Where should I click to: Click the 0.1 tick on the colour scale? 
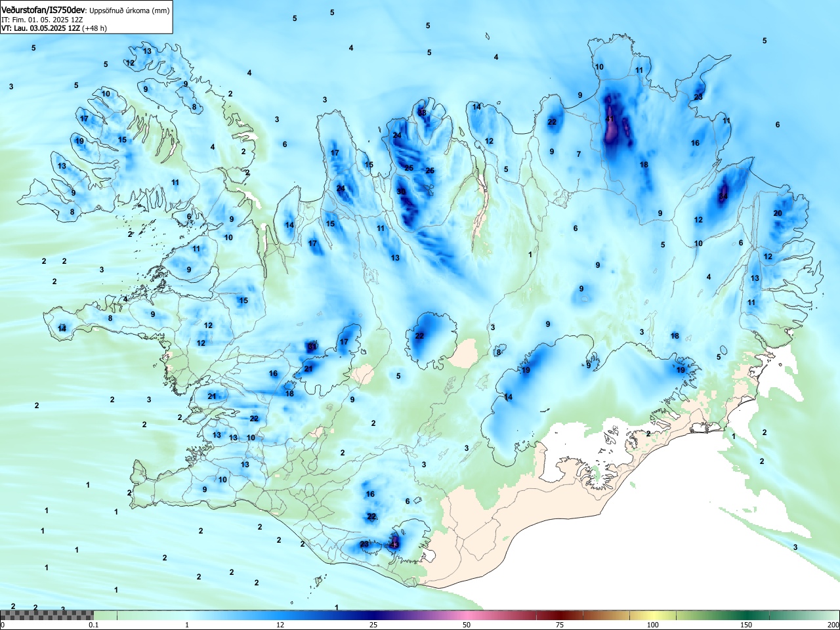[x=94, y=625]
